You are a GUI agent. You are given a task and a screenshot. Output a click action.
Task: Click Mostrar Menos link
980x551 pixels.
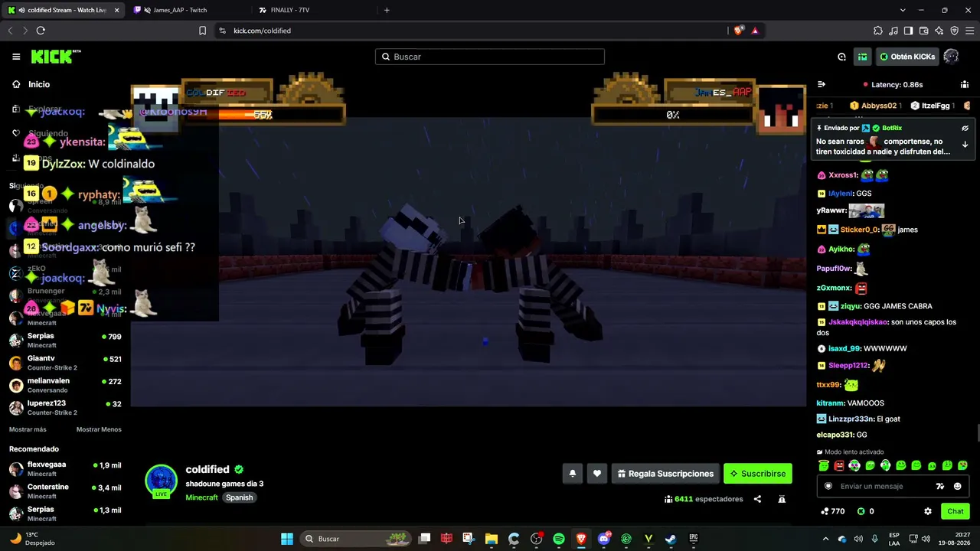[x=99, y=429]
